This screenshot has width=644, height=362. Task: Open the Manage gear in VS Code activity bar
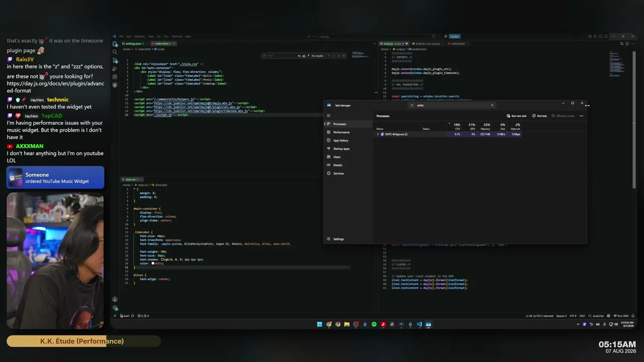pos(115,308)
